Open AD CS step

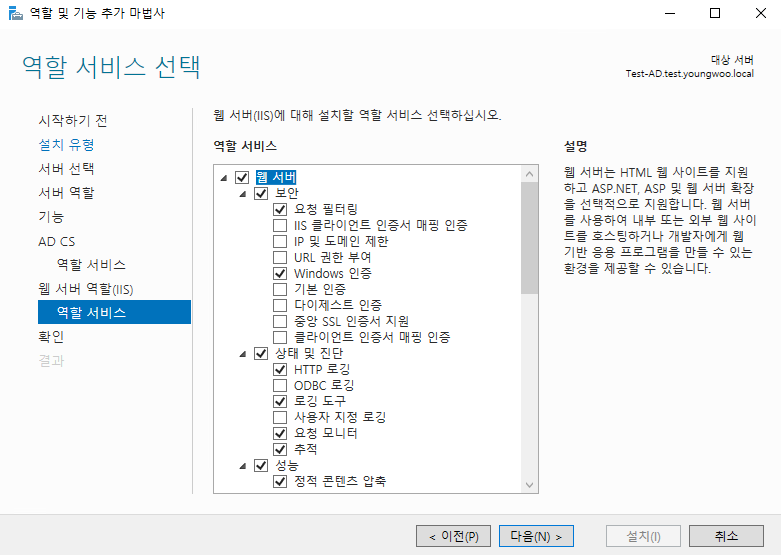click(57, 241)
